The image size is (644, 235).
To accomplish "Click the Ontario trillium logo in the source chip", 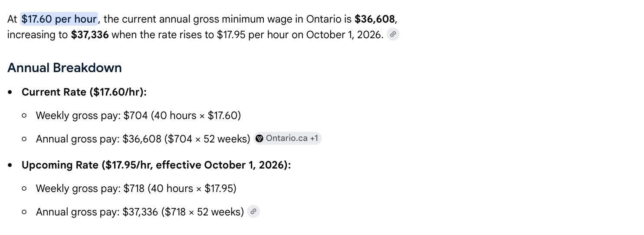I will 260,139.
